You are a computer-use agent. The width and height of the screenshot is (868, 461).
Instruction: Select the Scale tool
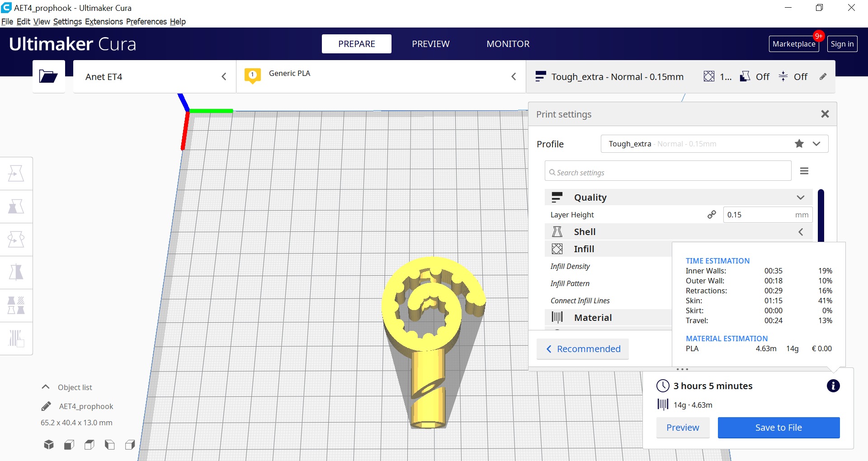[x=16, y=206]
